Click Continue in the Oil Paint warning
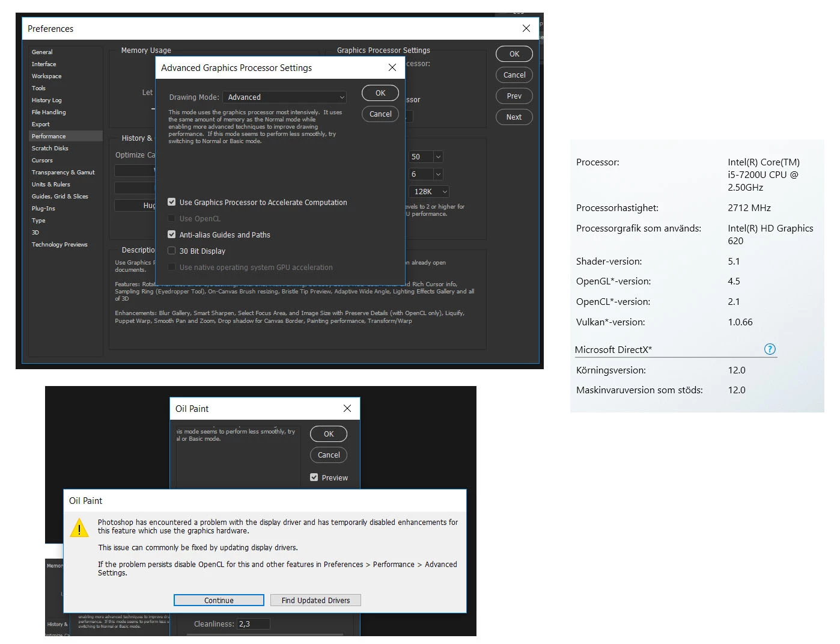 [x=219, y=600]
